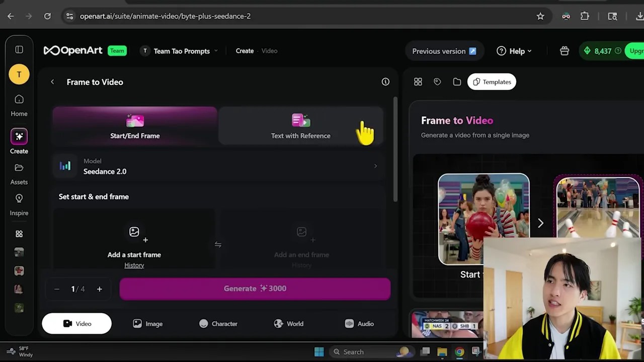This screenshot has height=362, width=644.
Task: Select the Text with Reference mode
Action: (x=301, y=126)
